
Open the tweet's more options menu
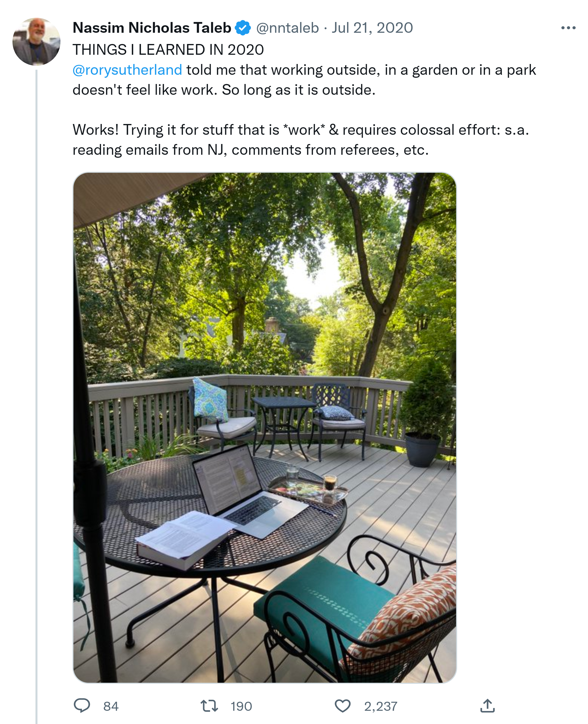coord(568,28)
